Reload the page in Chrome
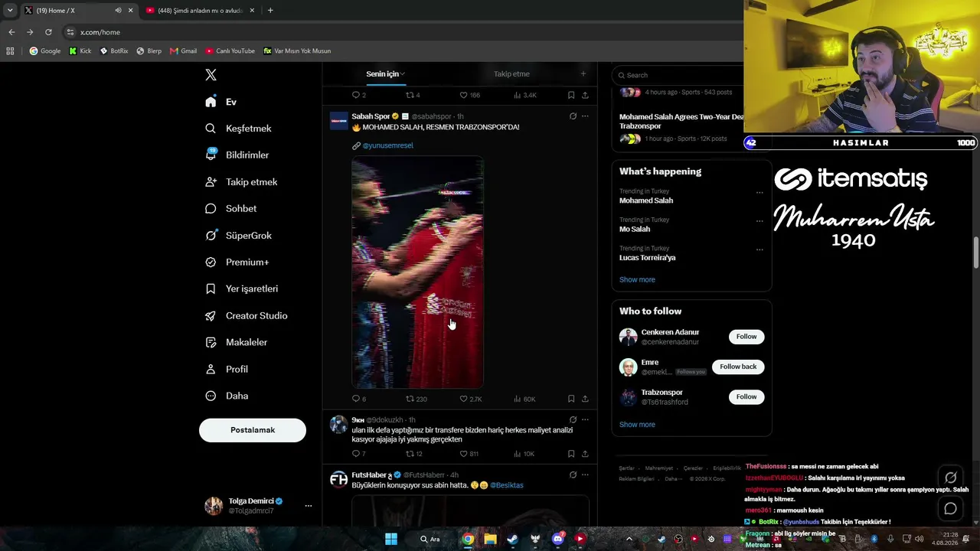Screen dimensions: 980x551 click(48, 32)
